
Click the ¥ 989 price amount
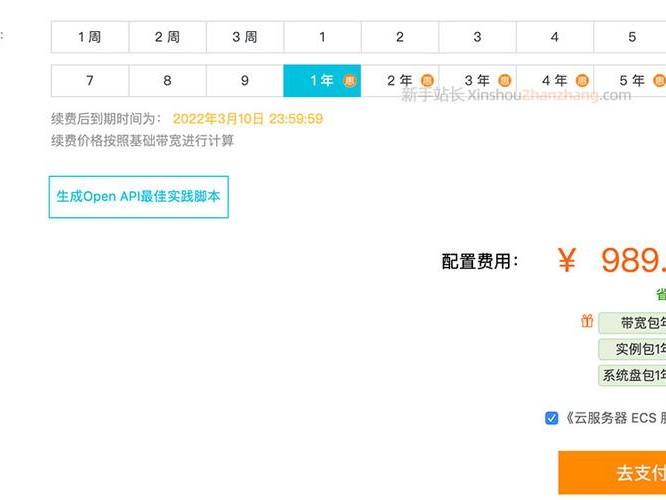tap(612, 260)
